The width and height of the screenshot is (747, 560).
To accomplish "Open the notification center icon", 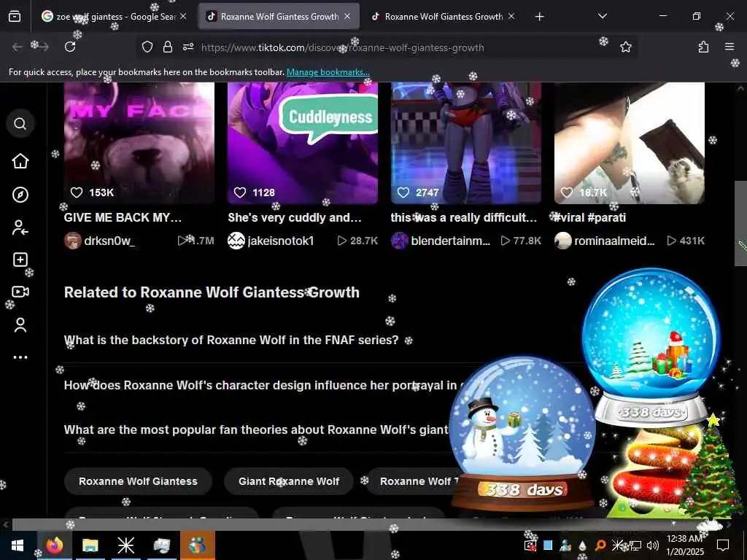I will click(x=723, y=545).
